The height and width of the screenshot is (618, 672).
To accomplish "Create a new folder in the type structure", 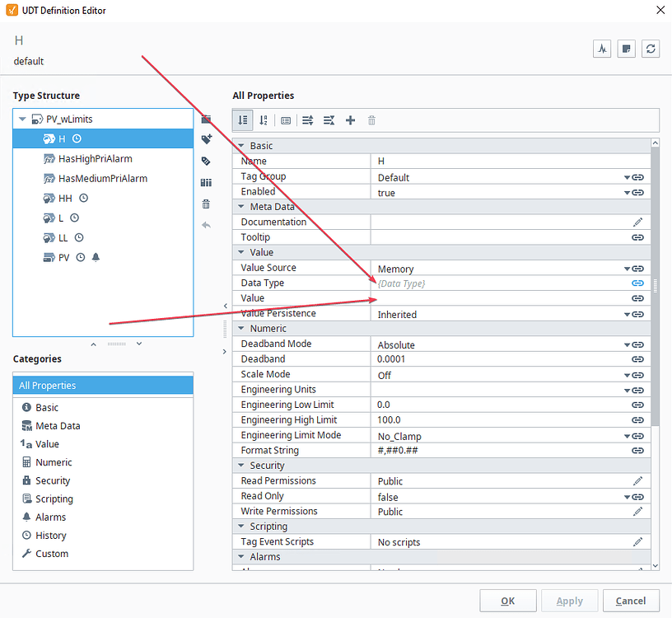I will (207, 120).
